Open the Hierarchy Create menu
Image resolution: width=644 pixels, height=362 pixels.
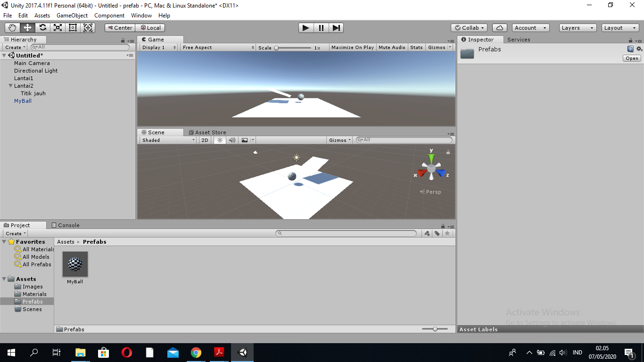coord(15,47)
